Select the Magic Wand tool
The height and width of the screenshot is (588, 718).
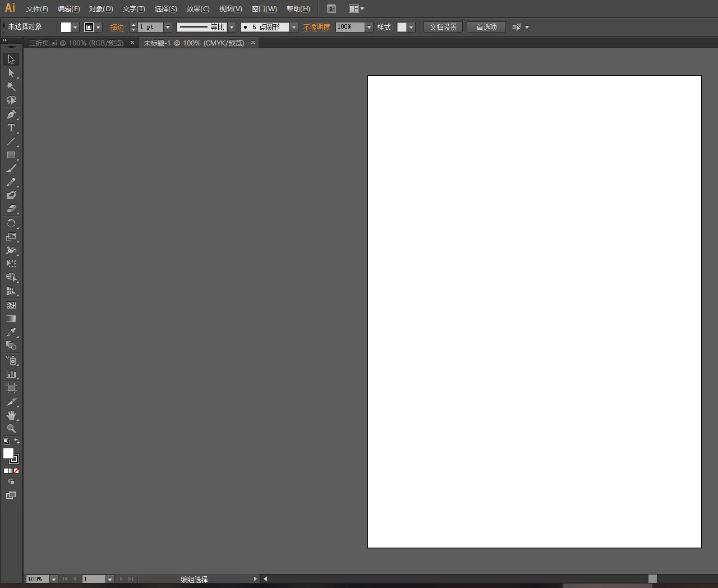point(11,86)
